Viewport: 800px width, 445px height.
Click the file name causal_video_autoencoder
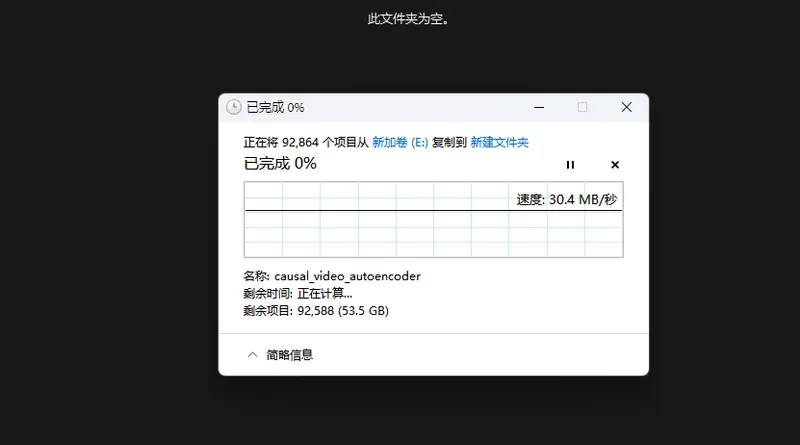(347, 276)
